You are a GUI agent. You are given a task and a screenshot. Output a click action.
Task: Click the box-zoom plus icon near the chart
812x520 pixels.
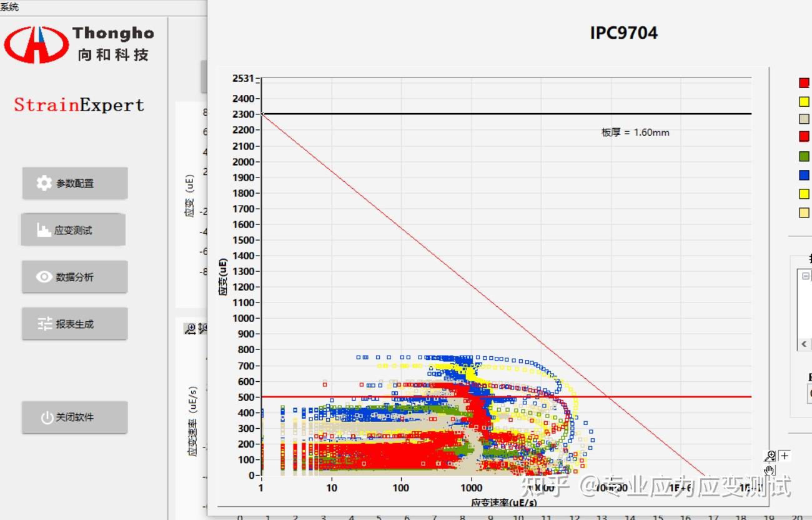(x=785, y=456)
